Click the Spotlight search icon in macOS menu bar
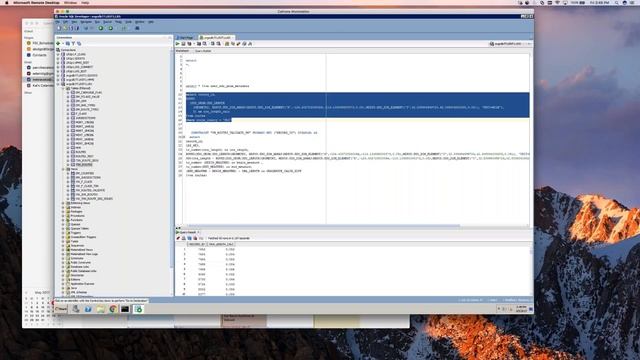Viewport: 640px width, 360px height. point(617,2)
